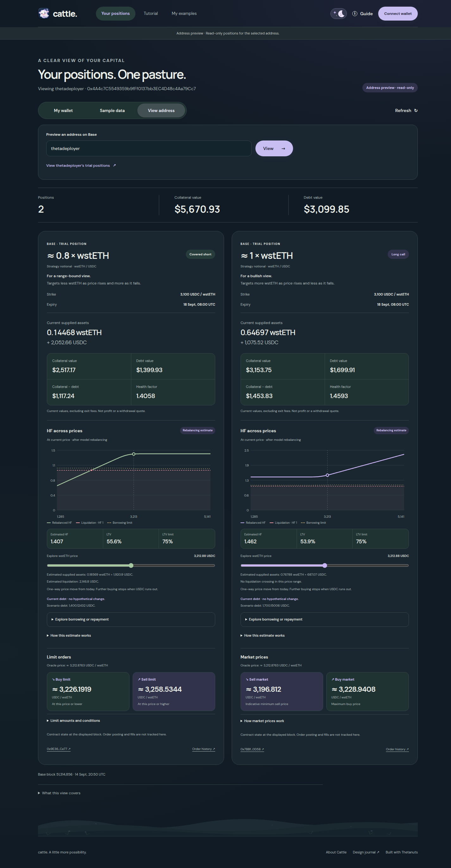Click the About Cattle footer link
451x868 pixels.
click(336, 852)
